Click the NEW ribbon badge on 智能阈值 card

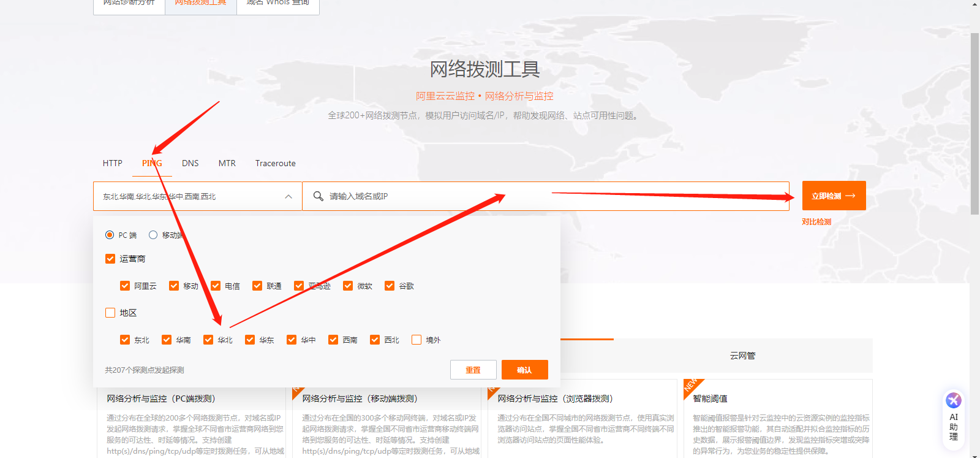coord(691,385)
